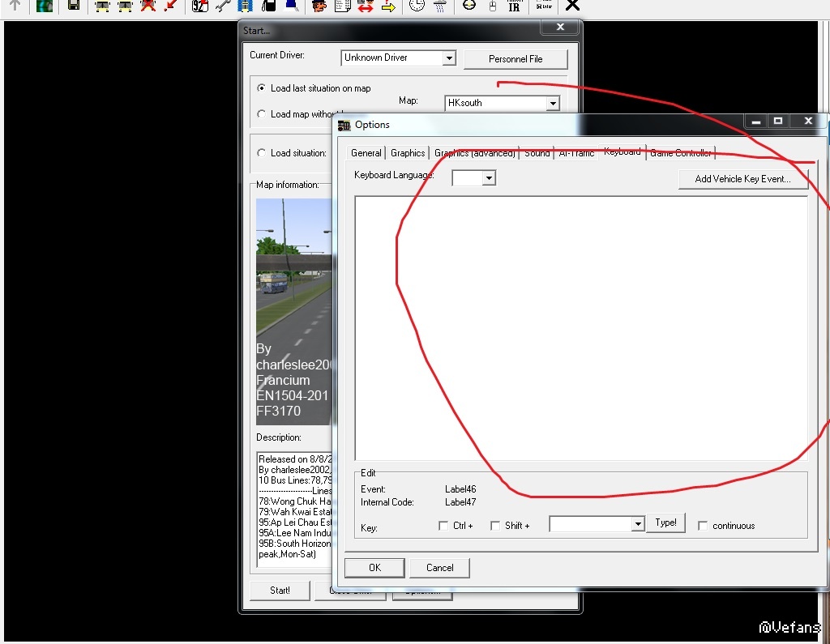830x644 pixels.
Task: Select the 'Load last situation on map' option
Action: (x=261, y=88)
